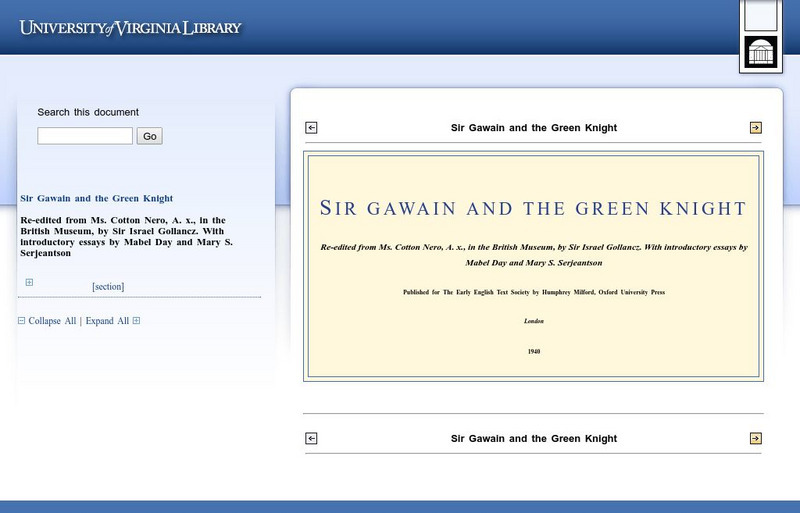The width and height of the screenshot is (800, 513).
Task: Click the Rotunda building icon
Action: (x=761, y=52)
